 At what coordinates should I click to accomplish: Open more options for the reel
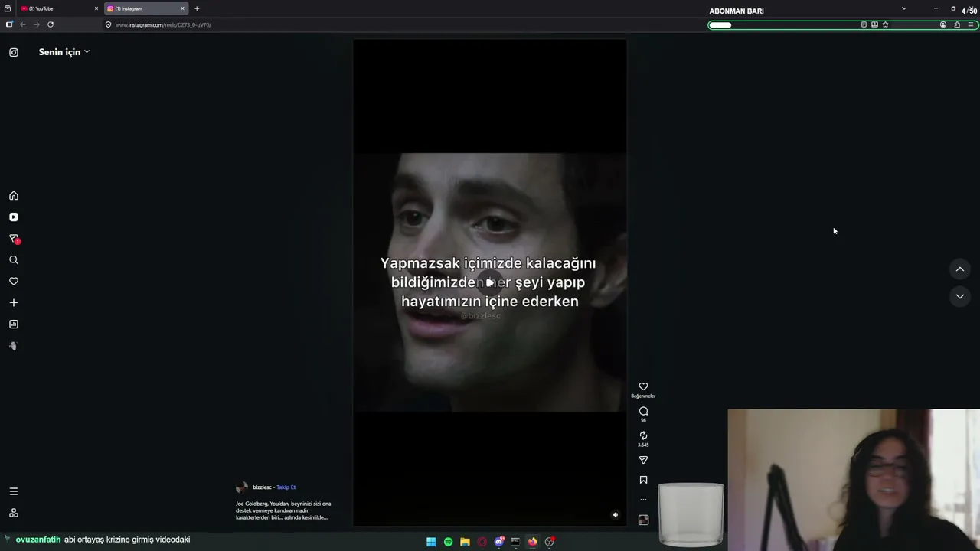pyautogui.click(x=643, y=500)
